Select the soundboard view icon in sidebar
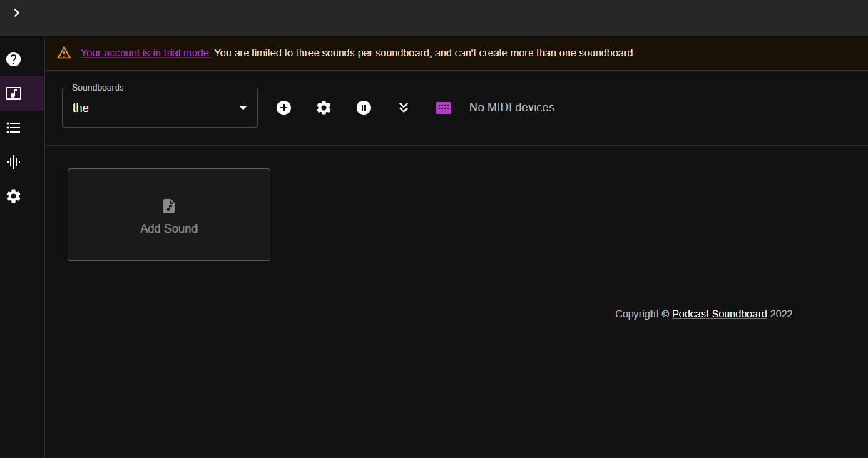Screen dimensions: 868x458 pos(13,93)
